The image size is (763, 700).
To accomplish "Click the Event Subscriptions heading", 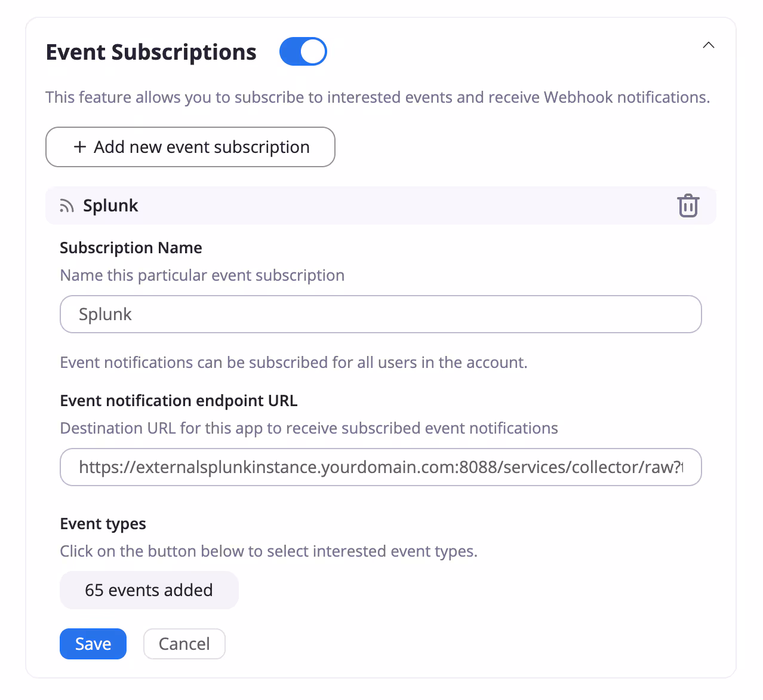I will point(151,53).
